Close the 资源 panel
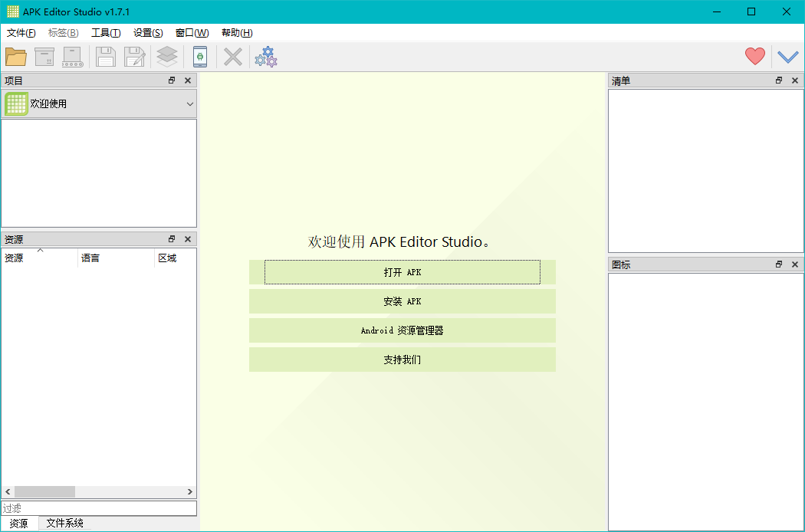Screen dimensions: 805x532 [188, 238]
